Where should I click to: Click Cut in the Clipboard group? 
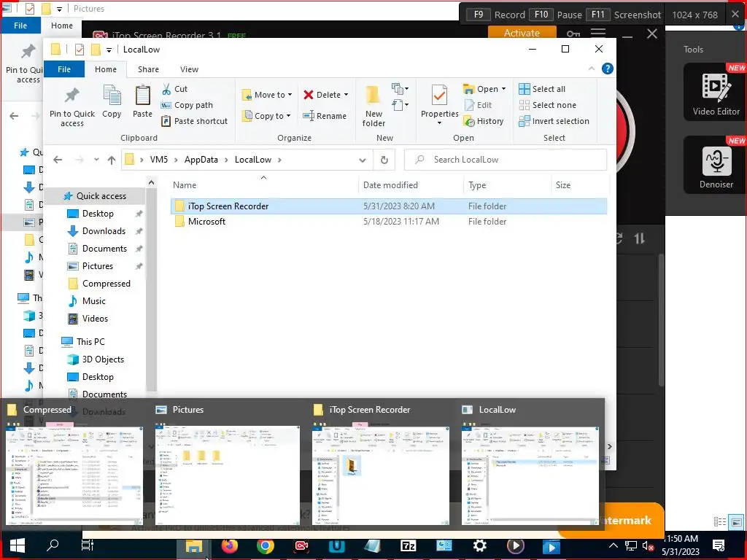[174, 89]
